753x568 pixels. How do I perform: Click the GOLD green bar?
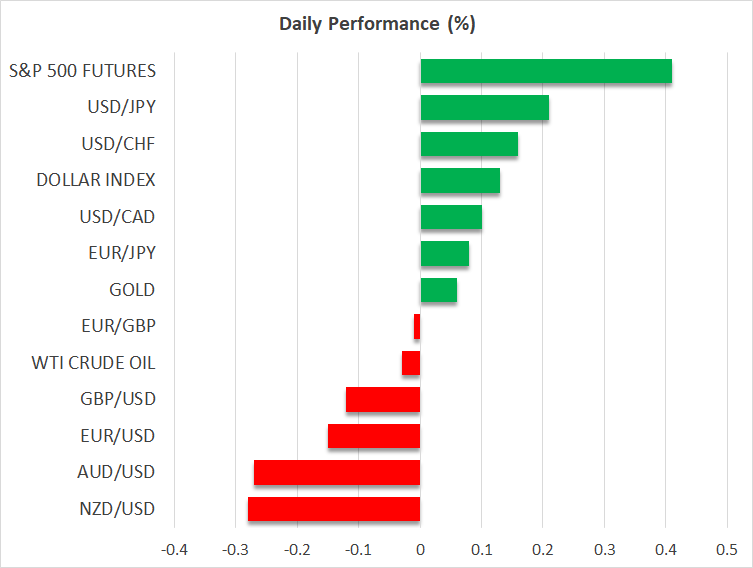439,290
